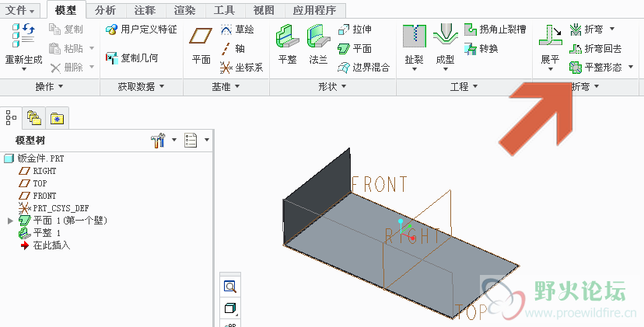Click the 折弯 bend tool
This screenshot has height=327, width=644.
coord(586,30)
